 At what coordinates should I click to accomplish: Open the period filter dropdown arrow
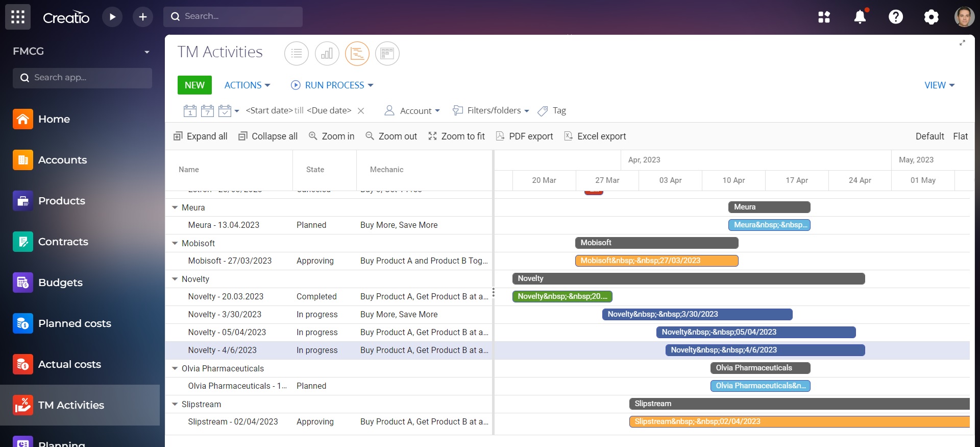tap(236, 111)
